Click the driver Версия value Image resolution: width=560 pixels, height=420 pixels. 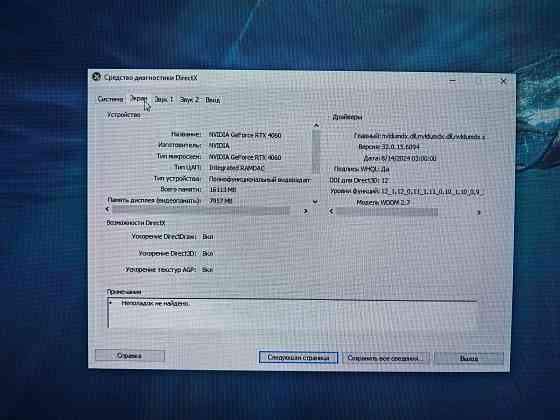pos(400,147)
